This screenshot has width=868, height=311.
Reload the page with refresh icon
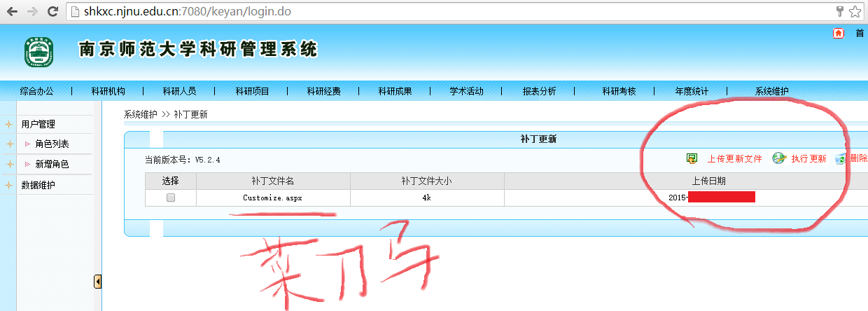(x=52, y=12)
